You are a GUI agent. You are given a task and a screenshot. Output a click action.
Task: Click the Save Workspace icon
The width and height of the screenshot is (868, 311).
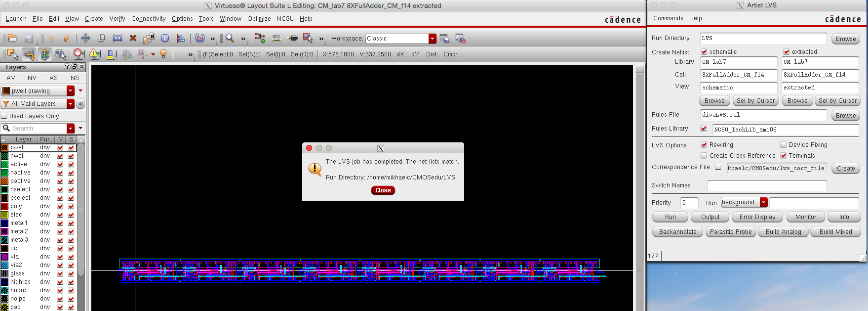444,38
